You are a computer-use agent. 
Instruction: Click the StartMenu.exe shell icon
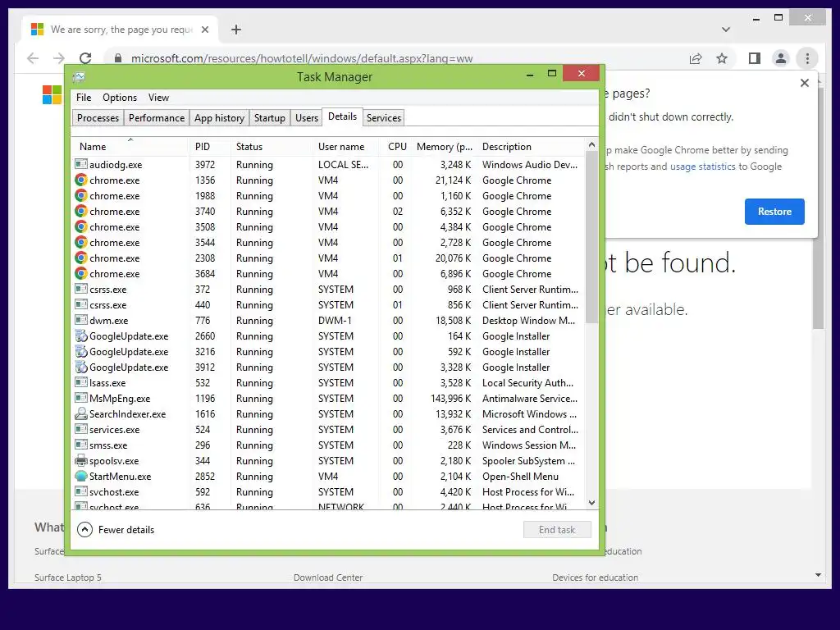click(81, 476)
